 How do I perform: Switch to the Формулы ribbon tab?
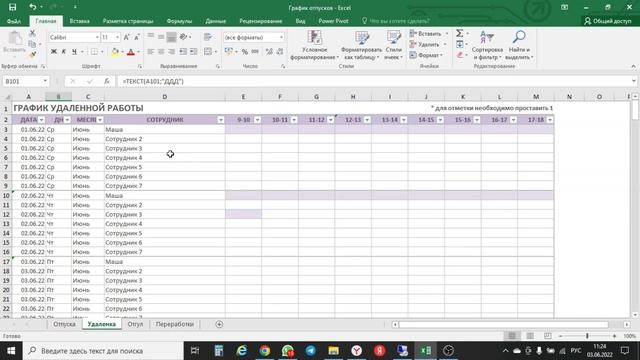(179, 21)
